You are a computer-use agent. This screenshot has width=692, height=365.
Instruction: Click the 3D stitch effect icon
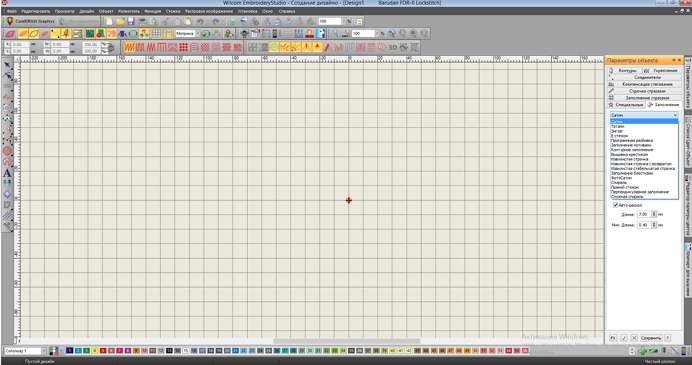pyautogui.click(x=393, y=47)
